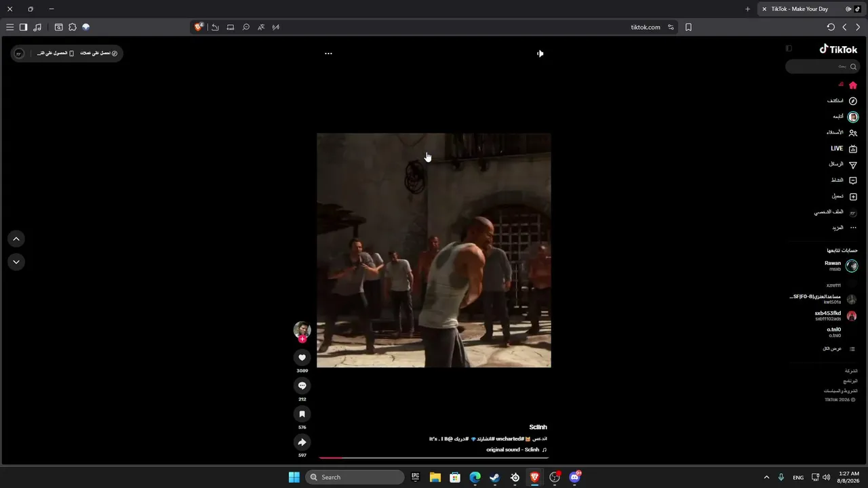Click the Sclinh username under the video

(x=538, y=427)
